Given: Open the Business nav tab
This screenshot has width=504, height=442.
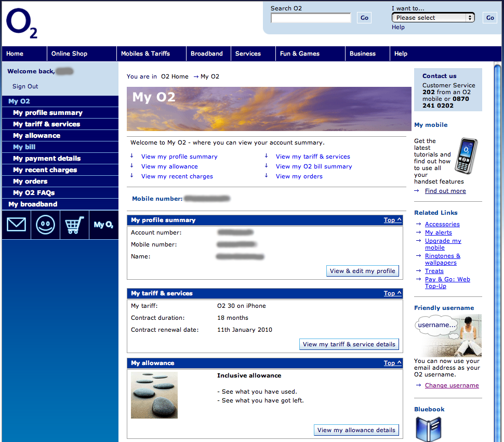Looking at the screenshot, I should point(368,54).
